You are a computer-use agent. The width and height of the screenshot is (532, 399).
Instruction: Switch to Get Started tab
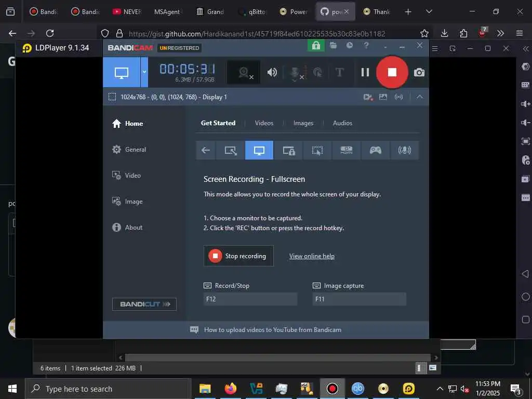click(x=218, y=123)
